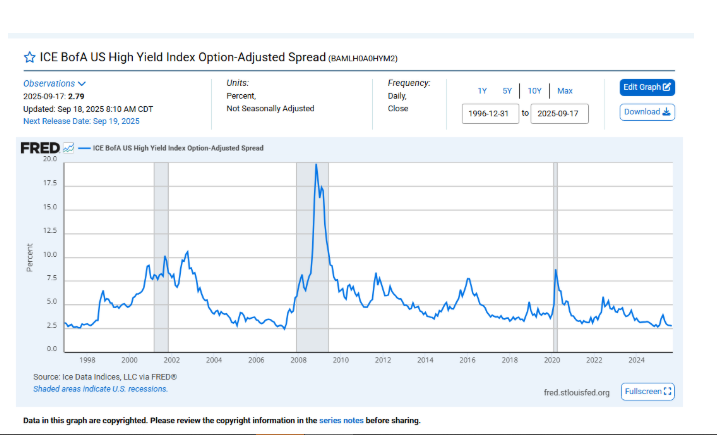Select the 10Y date range
This screenshot has width=717, height=435.
[x=534, y=91]
